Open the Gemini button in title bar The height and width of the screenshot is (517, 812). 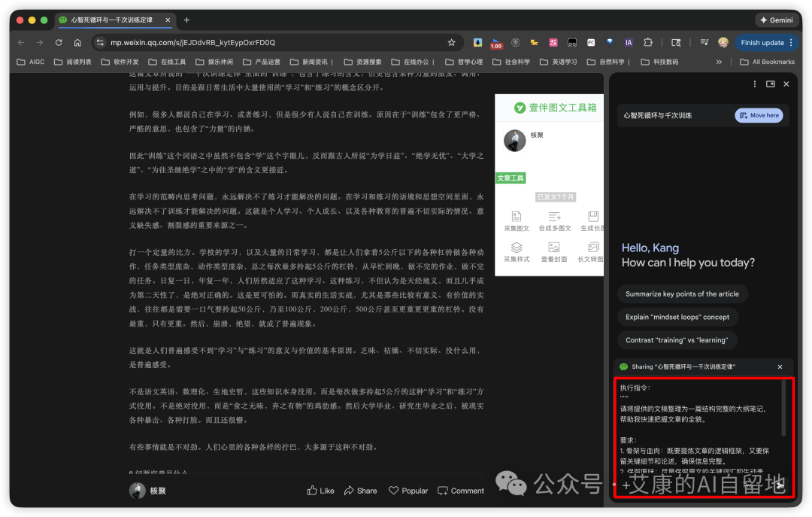(776, 20)
